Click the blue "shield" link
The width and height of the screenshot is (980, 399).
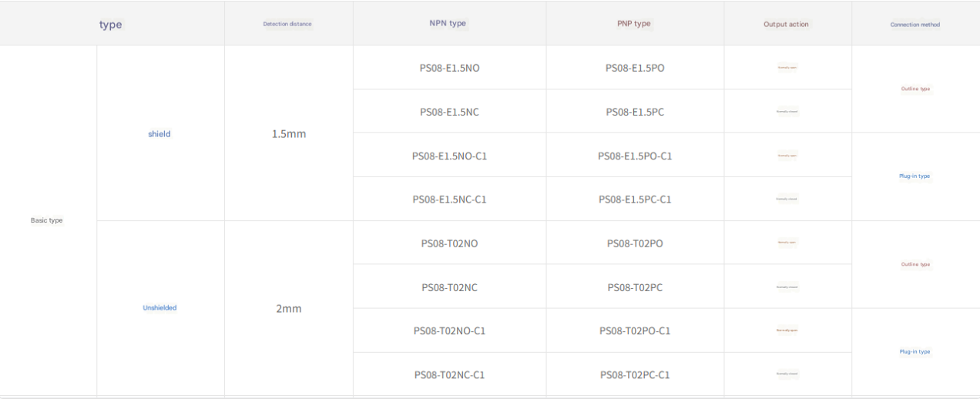click(x=159, y=134)
